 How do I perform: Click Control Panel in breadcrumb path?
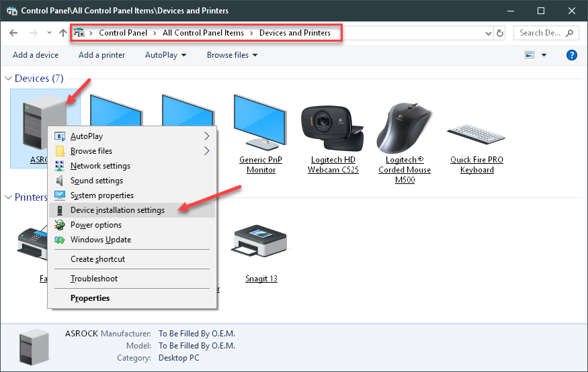[123, 33]
